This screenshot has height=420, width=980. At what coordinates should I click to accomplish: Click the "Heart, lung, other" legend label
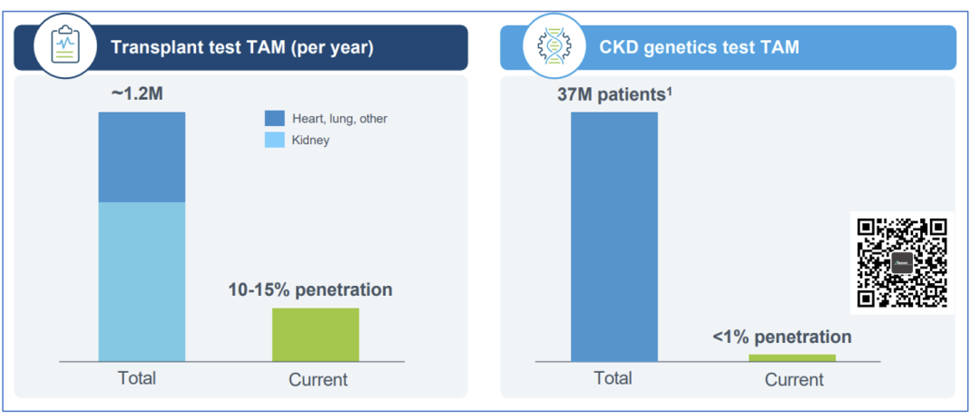[x=339, y=119]
